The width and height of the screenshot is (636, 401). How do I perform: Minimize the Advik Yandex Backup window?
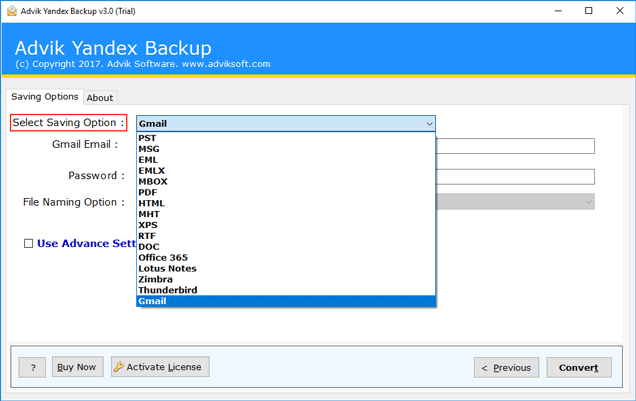[x=558, y=11]
